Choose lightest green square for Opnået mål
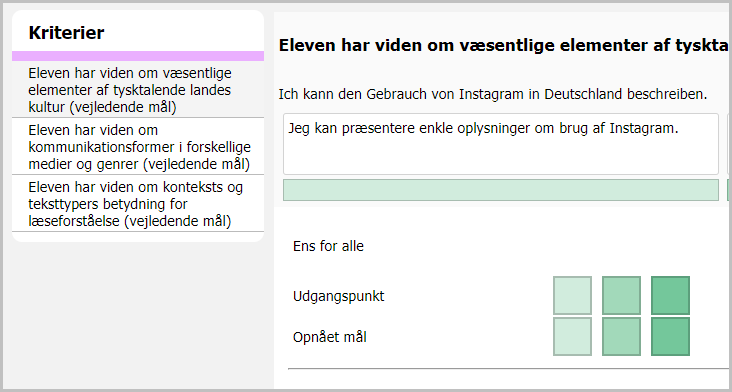Viewport: 732px width, 392px height. [572, 336]
